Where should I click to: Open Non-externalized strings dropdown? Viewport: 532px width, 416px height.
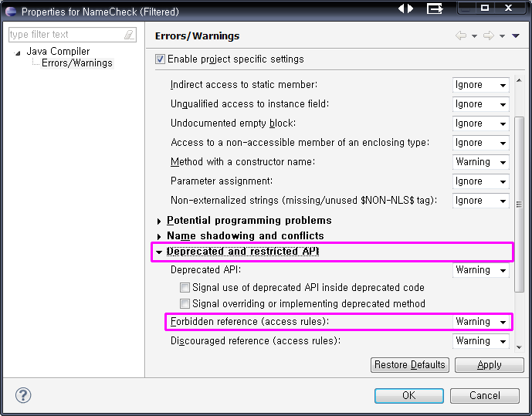coord(481,201)
